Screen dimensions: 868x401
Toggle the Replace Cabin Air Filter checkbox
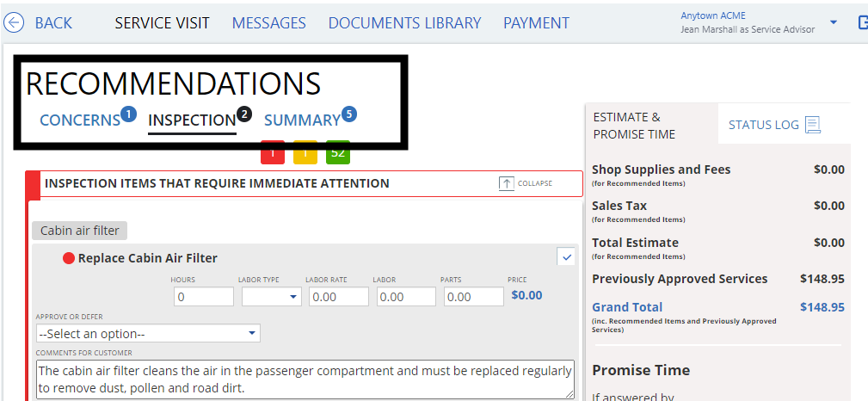tap(566, 256)
